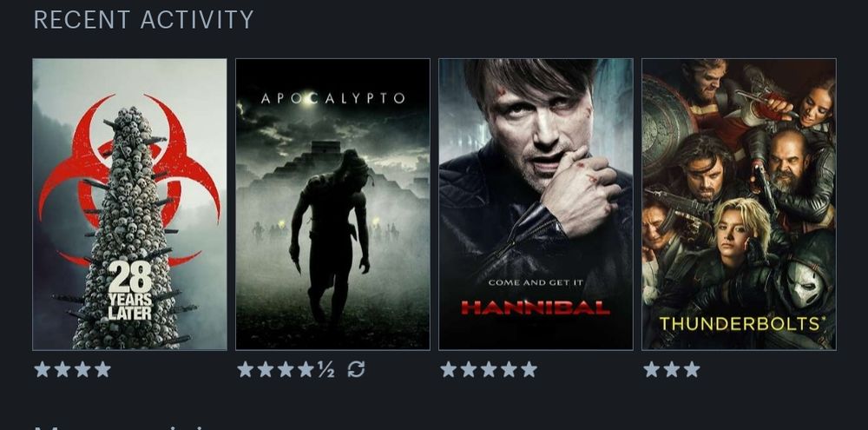868x430 pixels.
Task: Click the red HANNIBAL title text
Action: [x=536, y=308]
